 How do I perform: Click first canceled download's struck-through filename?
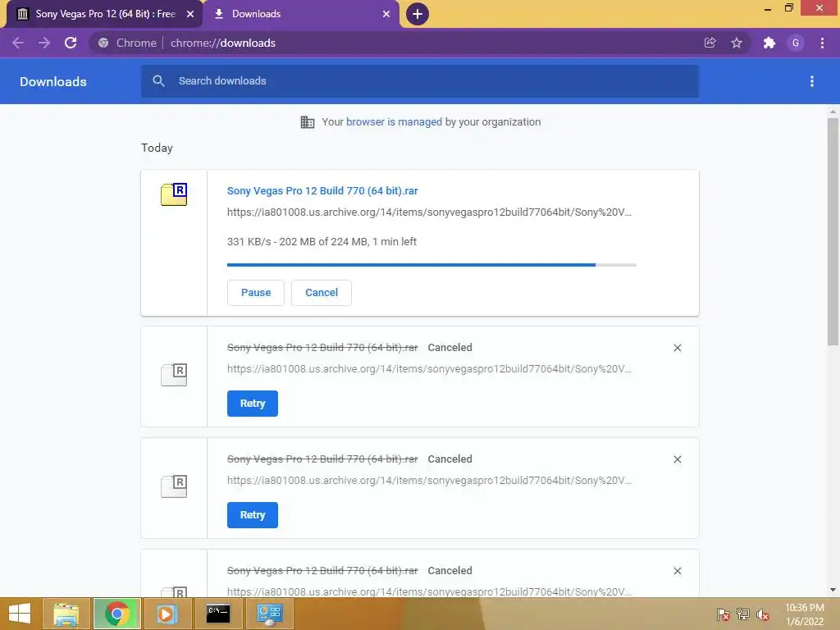pyautogui.click(x=322, y=348)
